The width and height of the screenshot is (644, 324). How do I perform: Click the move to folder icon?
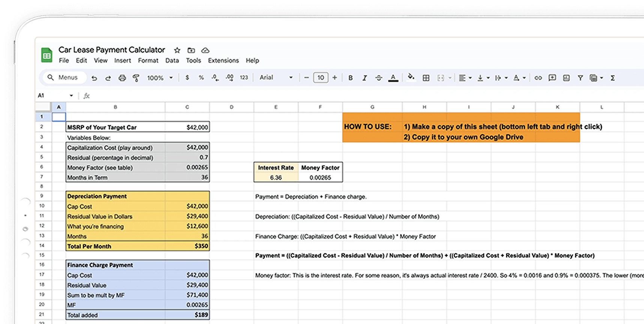click(x=191, y=50)
